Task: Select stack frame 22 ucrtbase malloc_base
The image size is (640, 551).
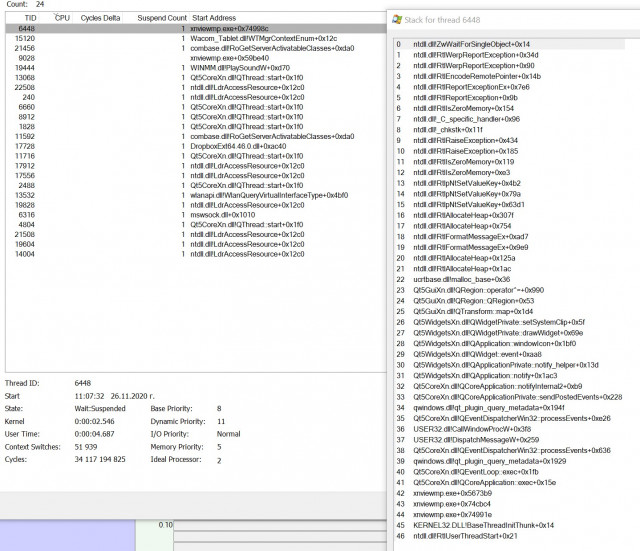Action: coord(509,280)
